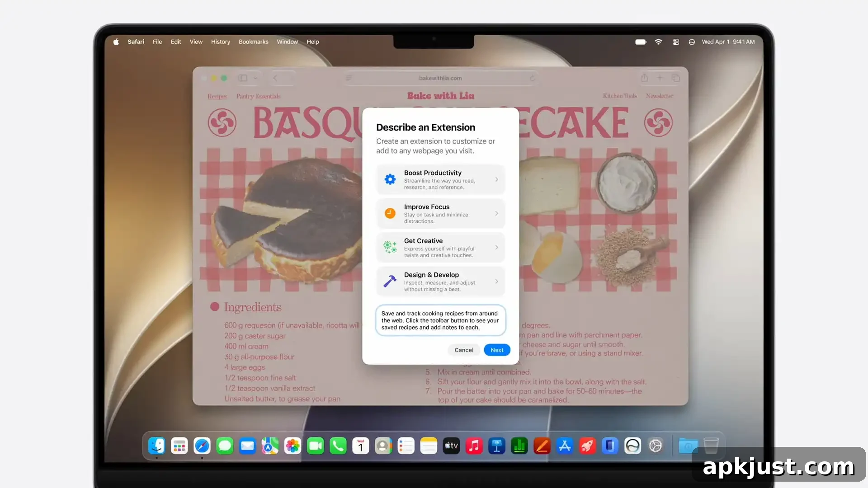Open Calendar from the Dock

(x=361, y=446)
